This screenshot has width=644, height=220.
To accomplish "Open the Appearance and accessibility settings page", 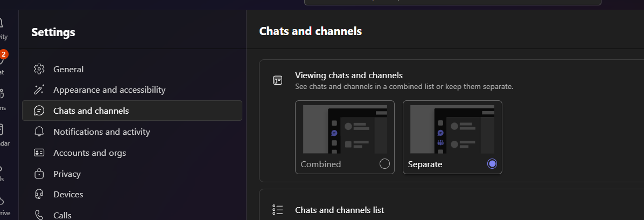I will click(x=109, y=90).
